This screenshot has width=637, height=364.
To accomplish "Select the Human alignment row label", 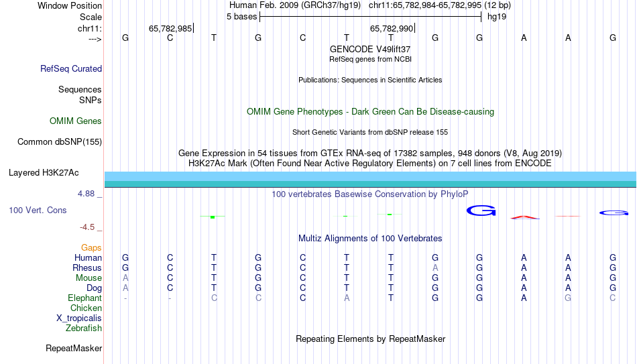I will (x=88, y=258).
